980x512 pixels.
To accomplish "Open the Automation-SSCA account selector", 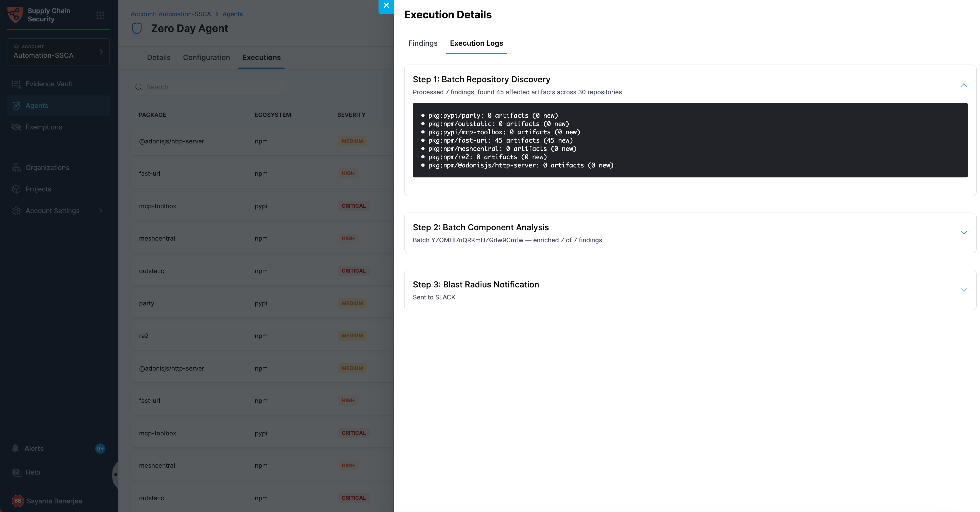I will [x=58, y=52].
